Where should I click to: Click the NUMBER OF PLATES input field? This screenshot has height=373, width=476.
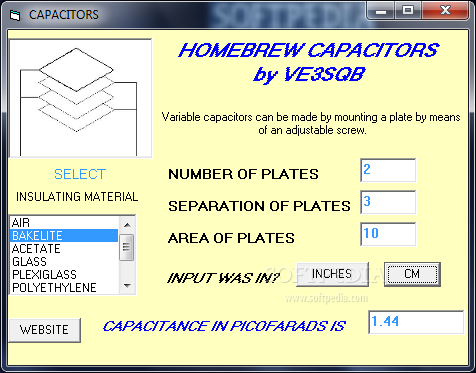(x=388, y=170)
